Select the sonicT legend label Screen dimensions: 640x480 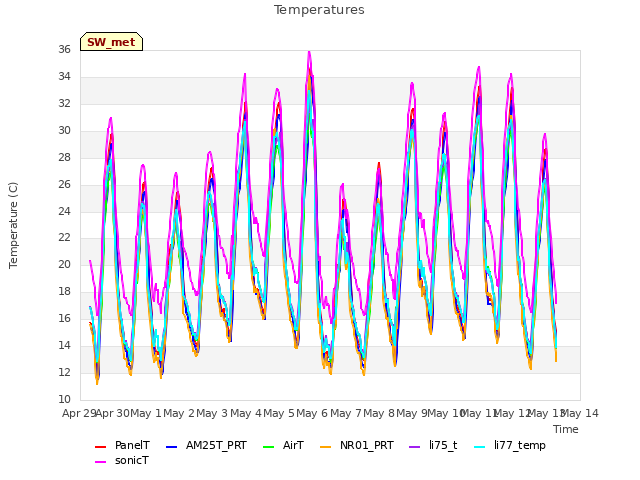pos(131,460)
